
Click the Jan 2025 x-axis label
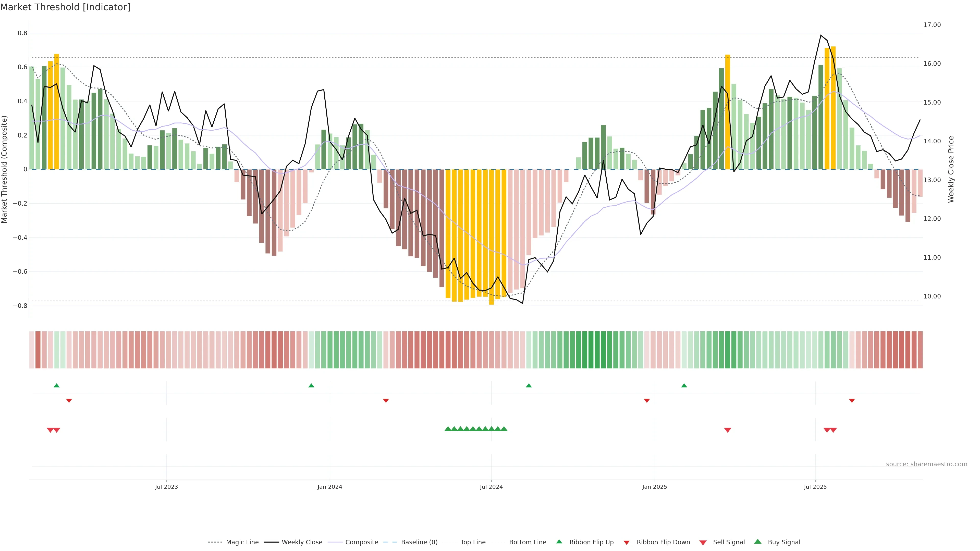654,487
